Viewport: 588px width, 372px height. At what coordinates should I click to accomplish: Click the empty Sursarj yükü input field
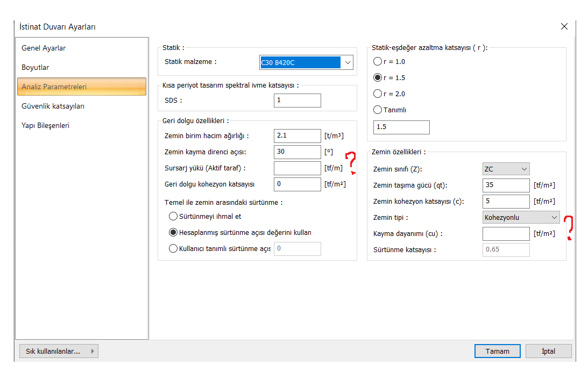[x=297, y=168]
